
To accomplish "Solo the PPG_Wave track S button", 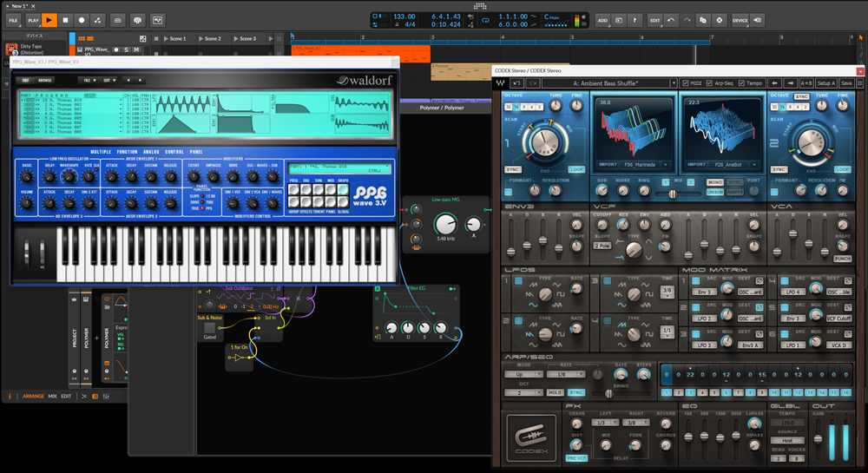I will [126, 49].
